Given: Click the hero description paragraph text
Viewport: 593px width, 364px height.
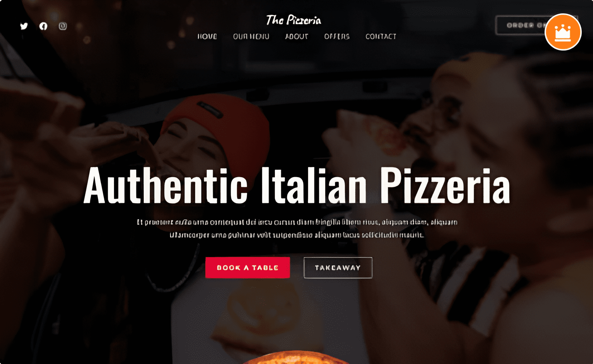Looking at the screenshot, I should click(297, 229).
